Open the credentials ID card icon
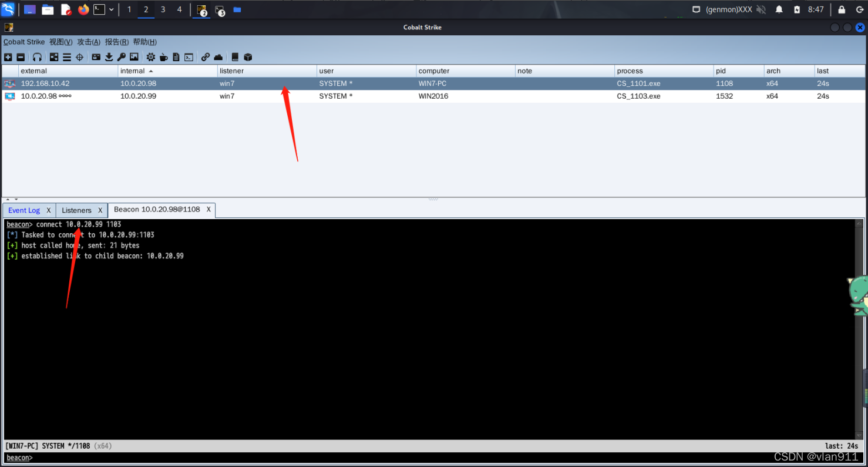 (96, 57)
